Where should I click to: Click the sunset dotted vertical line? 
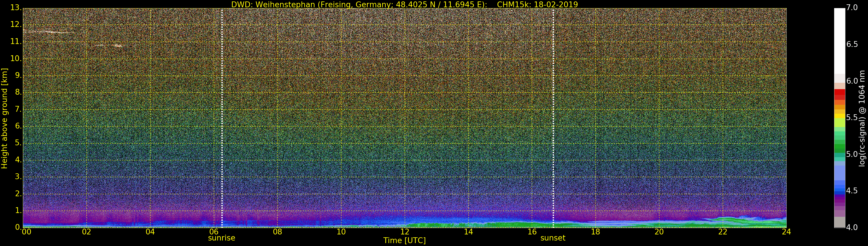point(553,118)
